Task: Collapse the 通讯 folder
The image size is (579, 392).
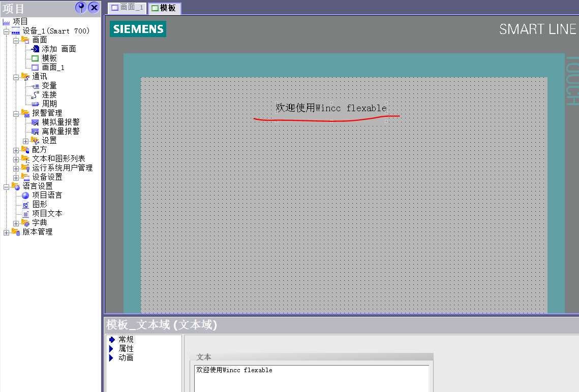Action: (16, 77)
